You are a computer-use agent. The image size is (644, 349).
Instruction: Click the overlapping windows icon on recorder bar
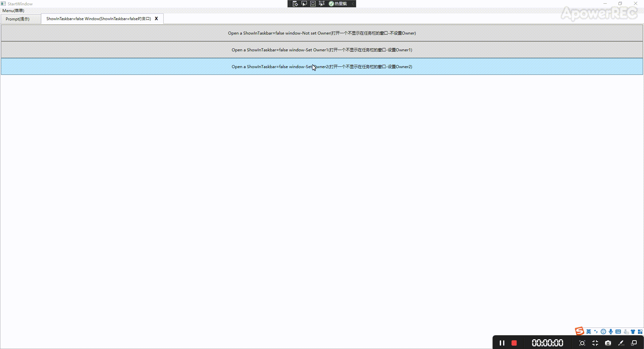(634, 343)
